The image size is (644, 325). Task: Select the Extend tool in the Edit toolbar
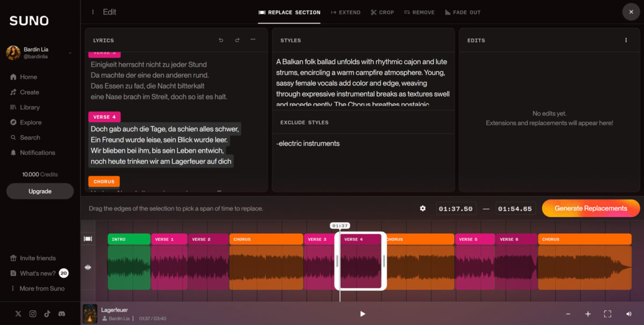346,12
